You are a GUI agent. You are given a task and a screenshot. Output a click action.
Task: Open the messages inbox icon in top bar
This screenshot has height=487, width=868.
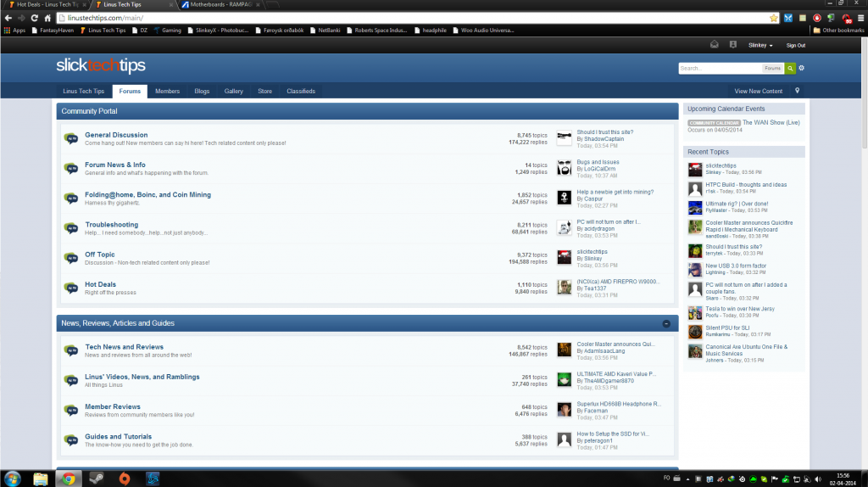coord(714,45)
